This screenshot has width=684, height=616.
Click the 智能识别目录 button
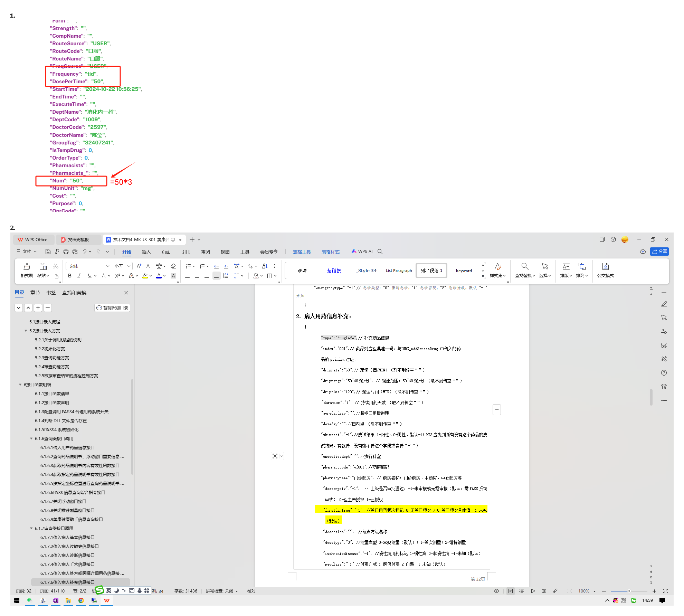(112, 308)
